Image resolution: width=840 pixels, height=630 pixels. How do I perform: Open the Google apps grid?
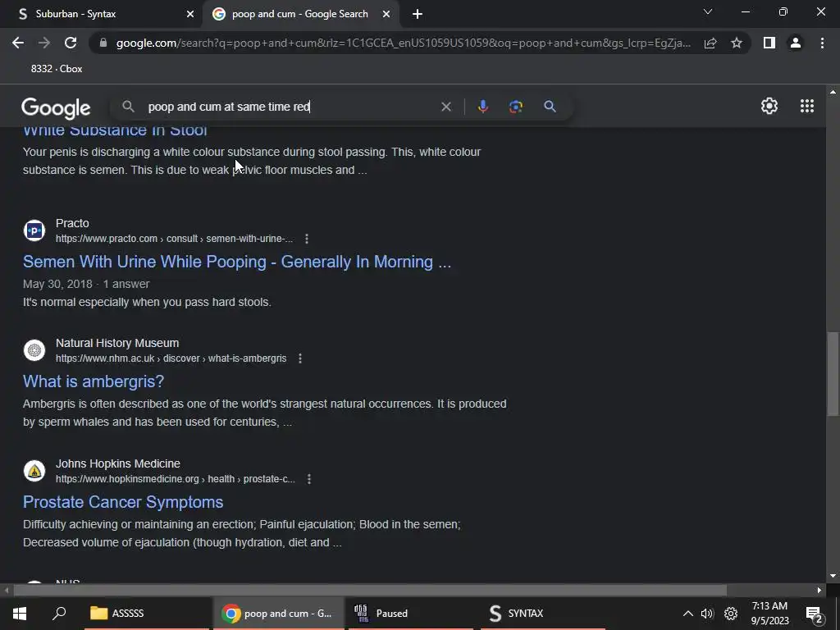[807, 106]
